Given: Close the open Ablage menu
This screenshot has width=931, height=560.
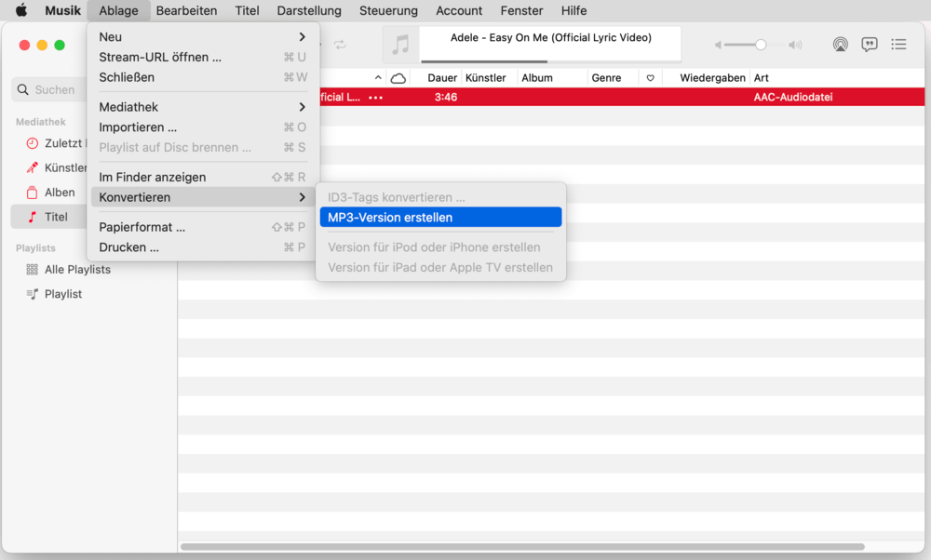Looking at the screenshot, I should point(118,10).
